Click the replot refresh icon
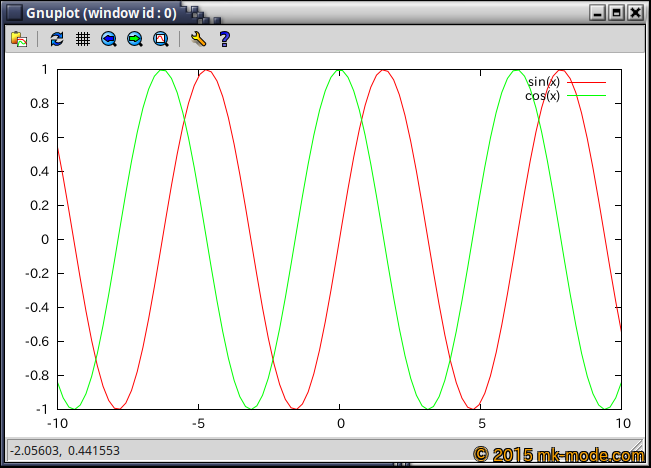The image size is (651, 468). (57, 39)
